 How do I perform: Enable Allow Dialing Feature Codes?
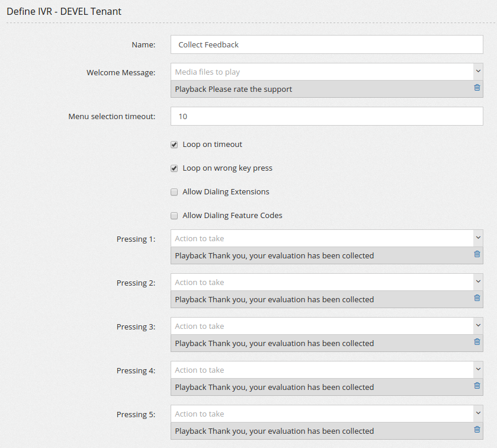click(x=174, y=216)
